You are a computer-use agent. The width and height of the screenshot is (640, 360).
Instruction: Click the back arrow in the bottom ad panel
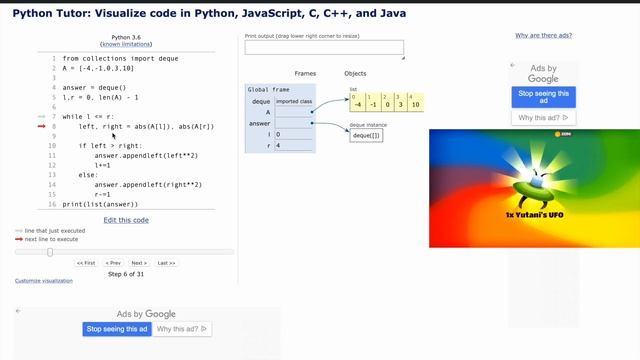[18, 311]
